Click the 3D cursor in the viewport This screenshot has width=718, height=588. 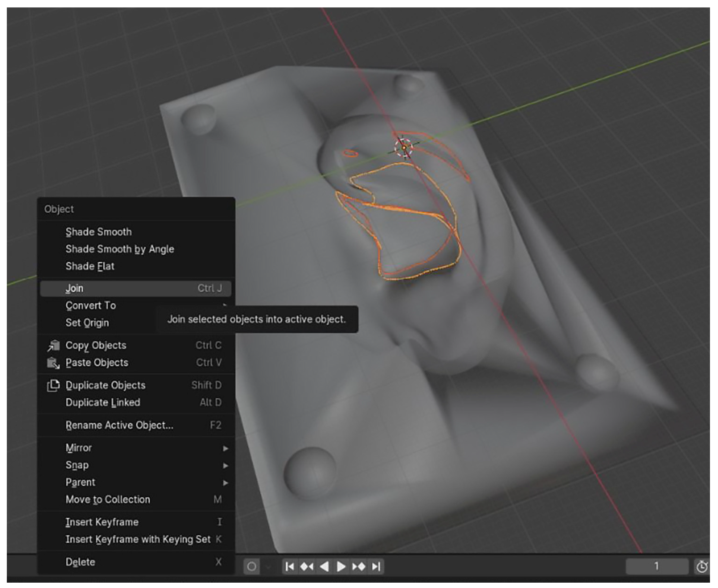404,148
